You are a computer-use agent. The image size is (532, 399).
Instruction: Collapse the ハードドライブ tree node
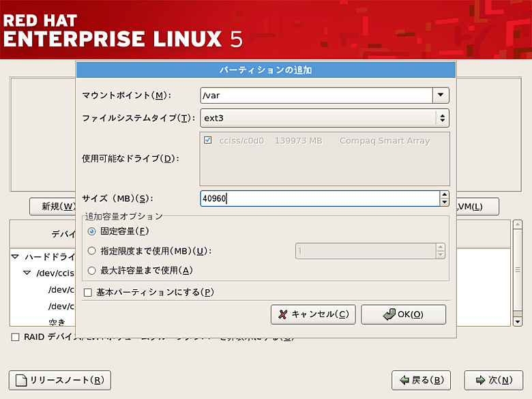pyautogui.click(x=15, y=257)
